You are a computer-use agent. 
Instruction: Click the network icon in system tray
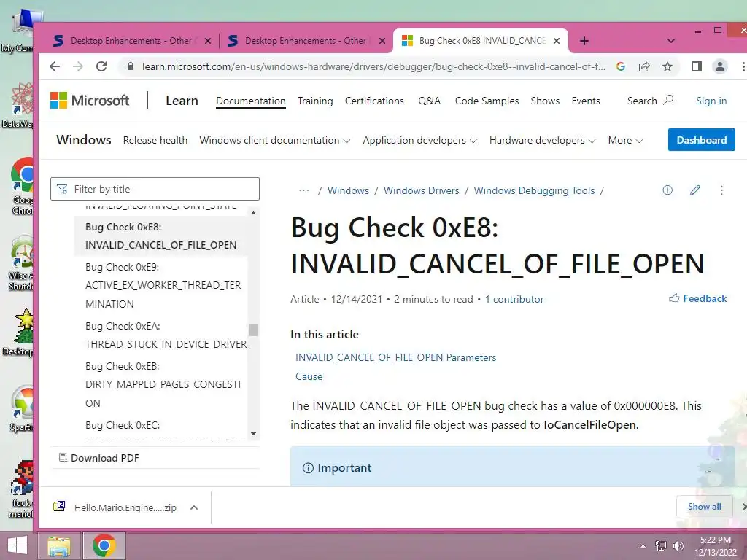click(660, 545)
